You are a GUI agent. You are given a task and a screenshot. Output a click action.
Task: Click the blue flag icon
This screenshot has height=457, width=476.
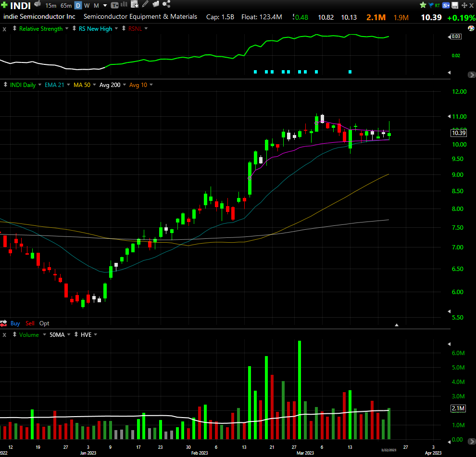(431, 5)
